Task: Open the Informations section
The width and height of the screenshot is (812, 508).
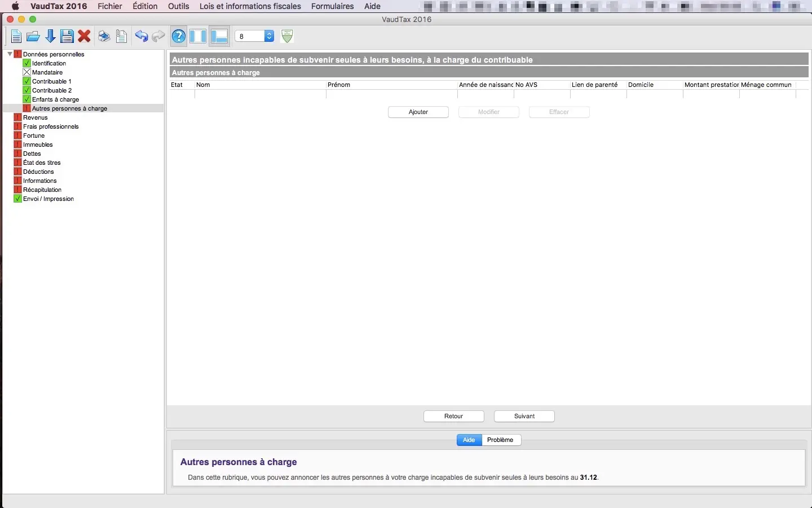Action: click(40, 181)
